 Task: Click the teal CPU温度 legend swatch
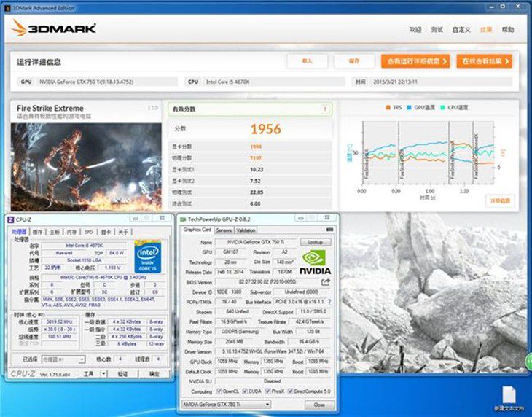click(x=442, y=108)
